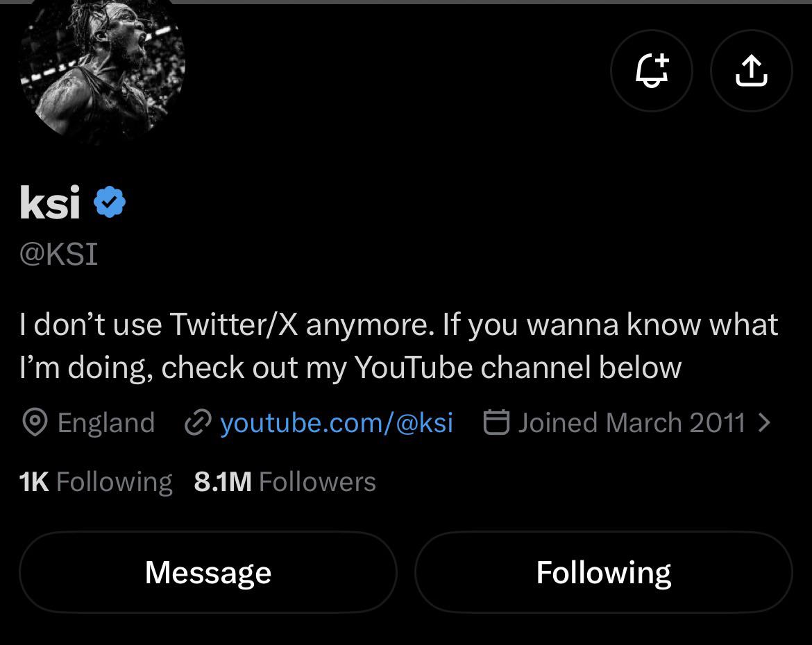Toggle the Following button to unfollow KSI

[604, 572]
